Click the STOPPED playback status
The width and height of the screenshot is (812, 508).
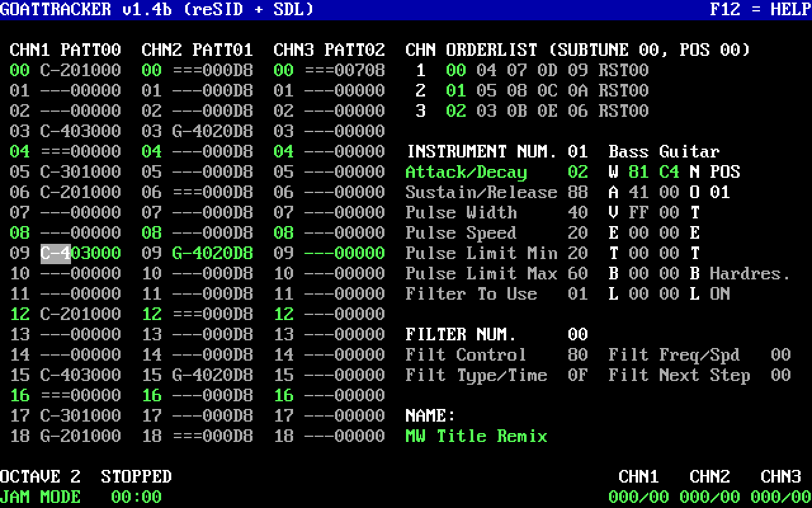tap(136, 477)
